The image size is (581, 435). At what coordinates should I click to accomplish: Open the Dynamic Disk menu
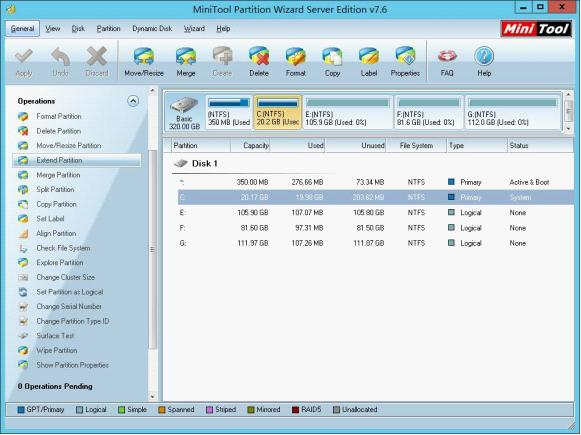(x=152, y=29)
